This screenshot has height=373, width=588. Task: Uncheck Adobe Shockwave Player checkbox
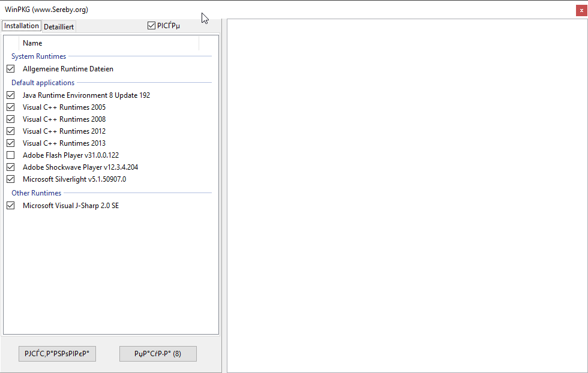click(x=11, y=167)
